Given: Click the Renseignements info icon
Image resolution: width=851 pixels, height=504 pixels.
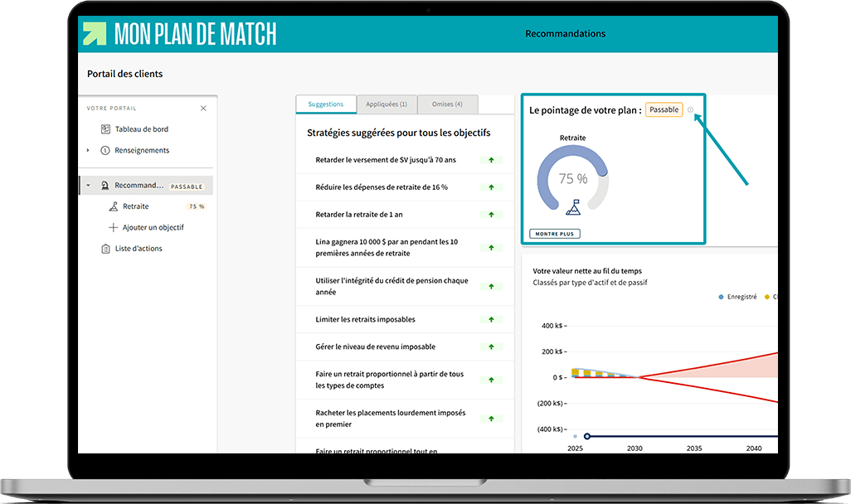Looking at the screenshot, I should pos(105,150).
